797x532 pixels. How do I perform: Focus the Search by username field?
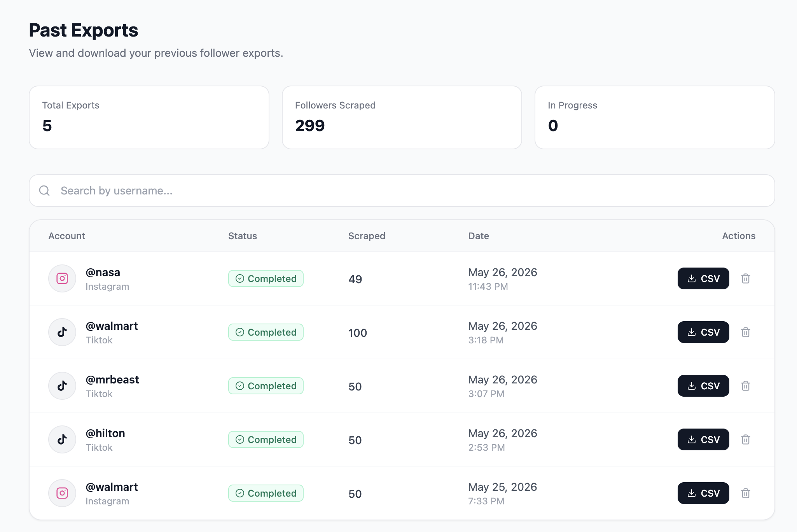tap(402, 191)
